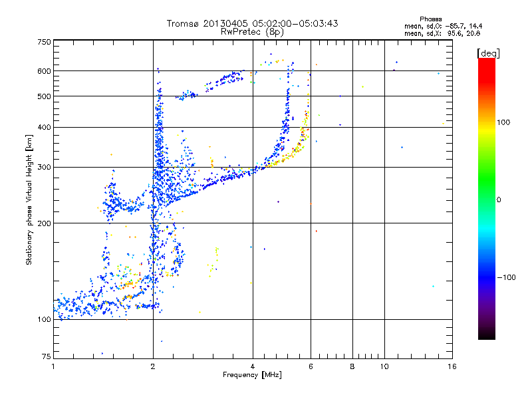
Task: Click the colorbar label '-100'
Action: (506, 277)
